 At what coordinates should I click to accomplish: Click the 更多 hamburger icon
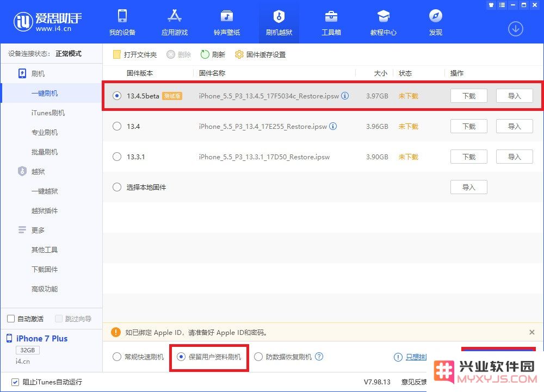tap(22, 229)
